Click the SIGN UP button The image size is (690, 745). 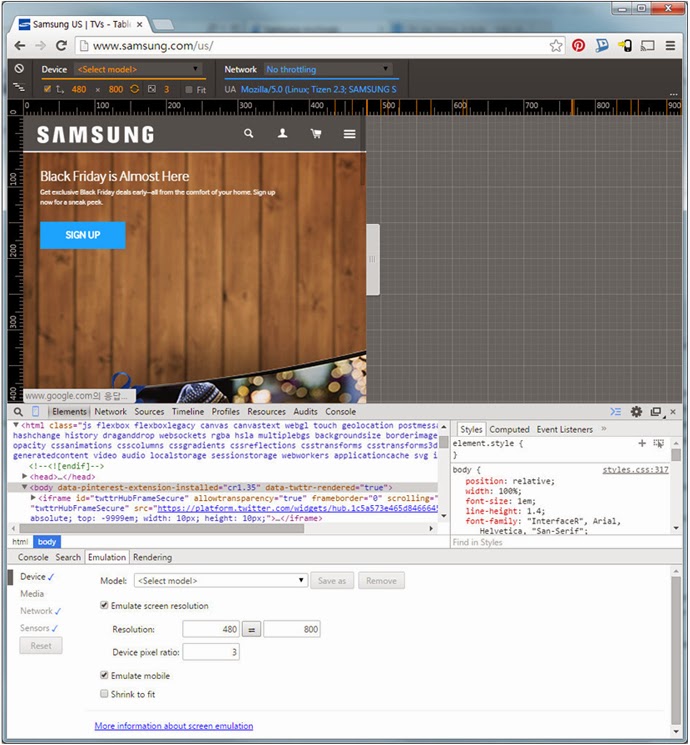82,235
